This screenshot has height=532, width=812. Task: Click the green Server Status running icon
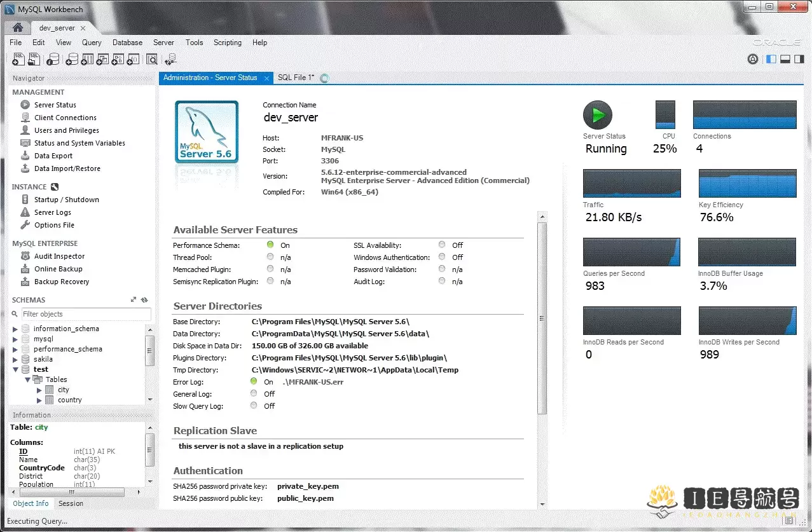(597, 115)
